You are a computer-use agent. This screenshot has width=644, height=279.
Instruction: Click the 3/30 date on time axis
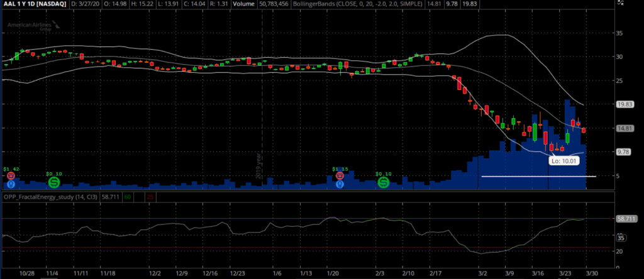(x=592, y=273)
